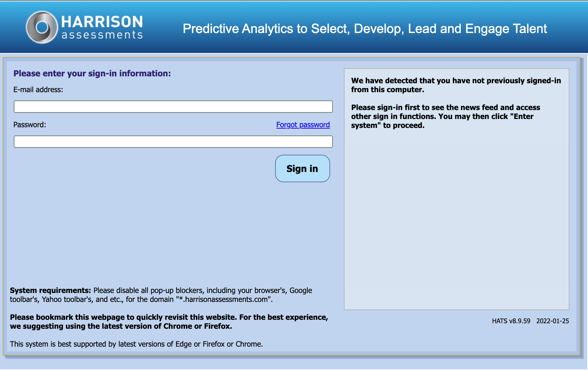Screen dimensions: 588x370
Task: Click the not previously signed-in notice
Action: pyautogui.click(x=456, y=85)
